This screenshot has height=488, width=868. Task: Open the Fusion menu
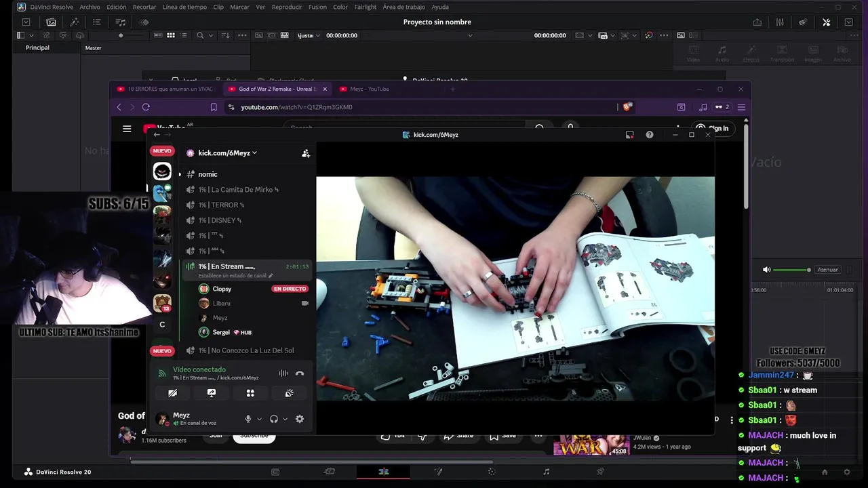tap(317, 7)
